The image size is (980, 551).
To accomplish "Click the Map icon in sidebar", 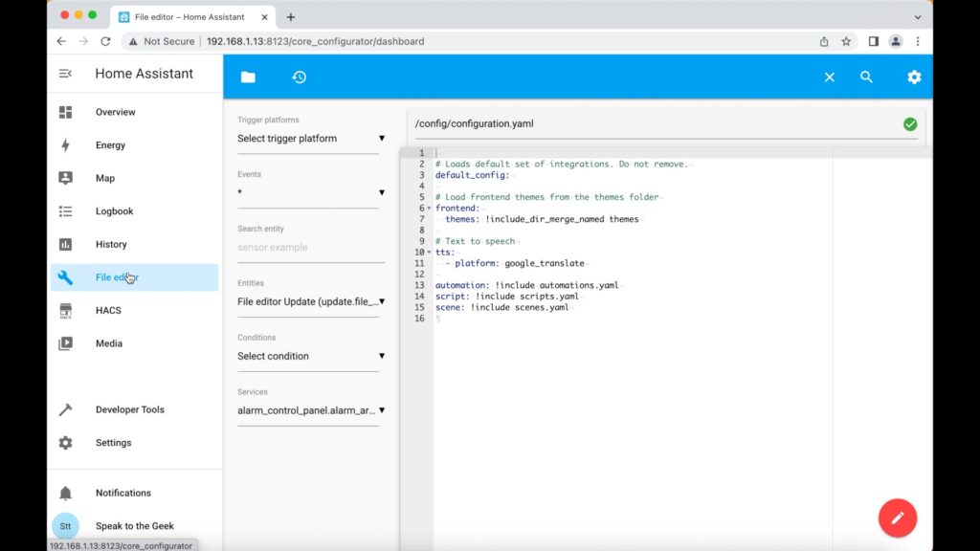I will [66, 178].
